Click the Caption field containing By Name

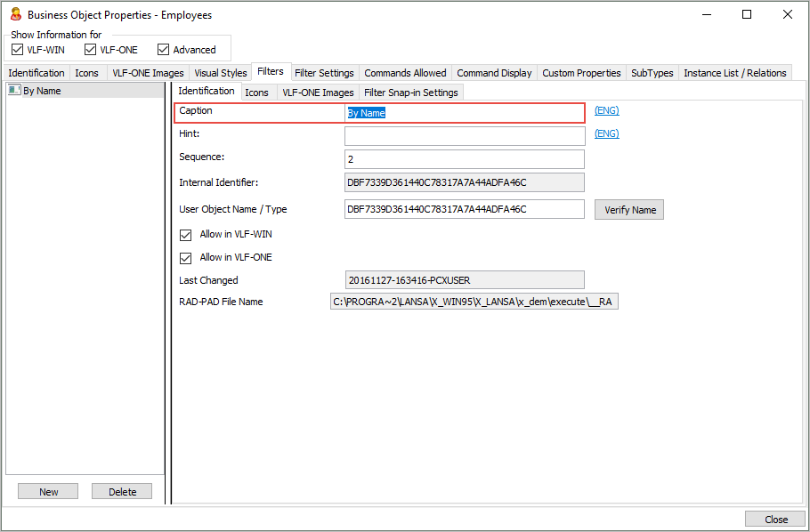click(x=465, y=113)
